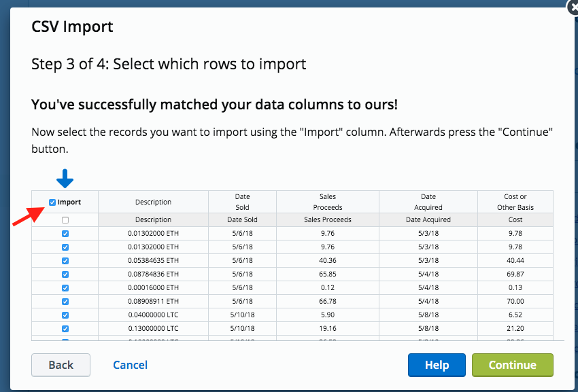Click the 0.04000000 LTC description cell

[x=154, y=315]
